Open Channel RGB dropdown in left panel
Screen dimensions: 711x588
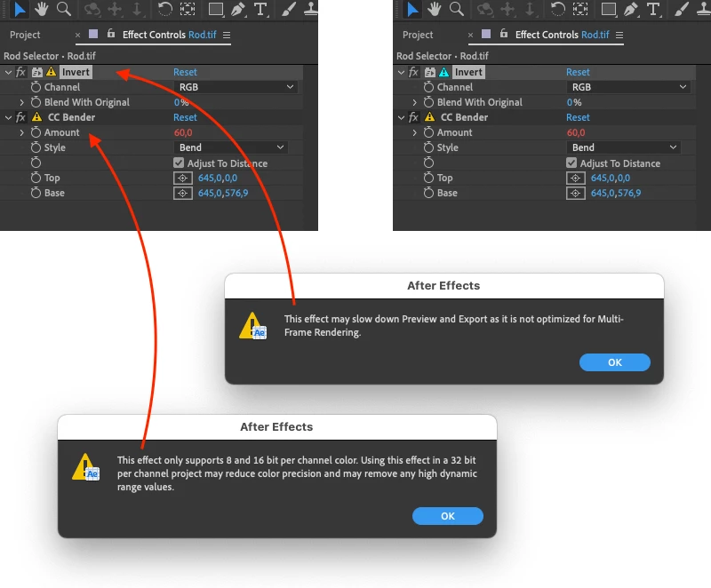coord(236,87)
